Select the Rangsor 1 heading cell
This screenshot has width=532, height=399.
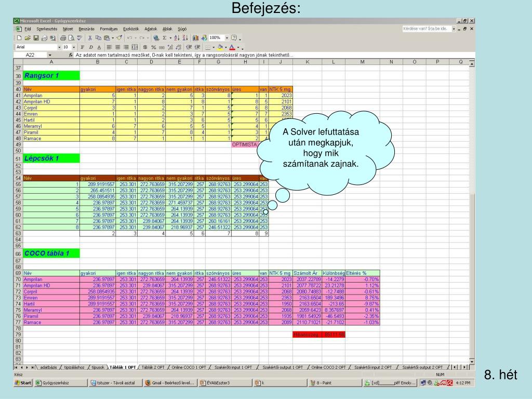51,76
